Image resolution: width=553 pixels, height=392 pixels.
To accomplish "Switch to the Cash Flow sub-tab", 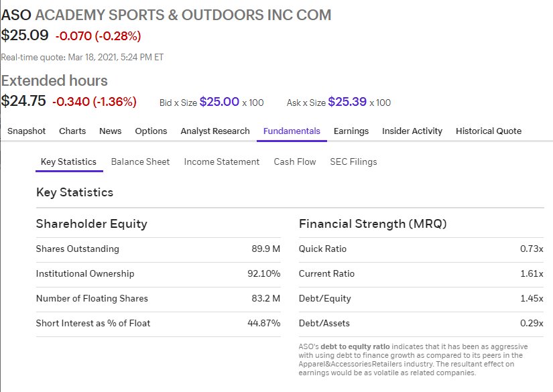I will coord(295,161).
